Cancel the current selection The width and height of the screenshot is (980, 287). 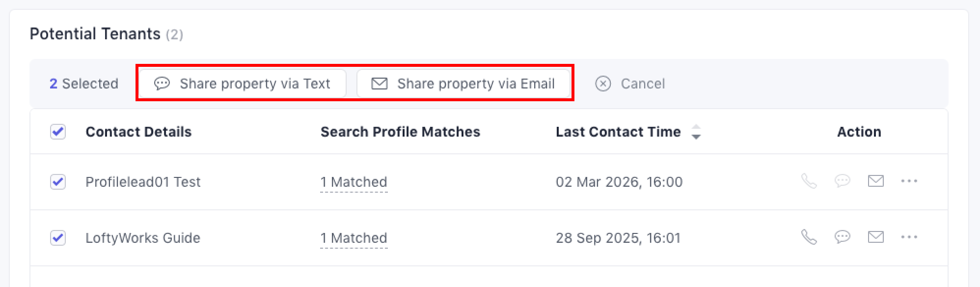[x=630, y=84]
